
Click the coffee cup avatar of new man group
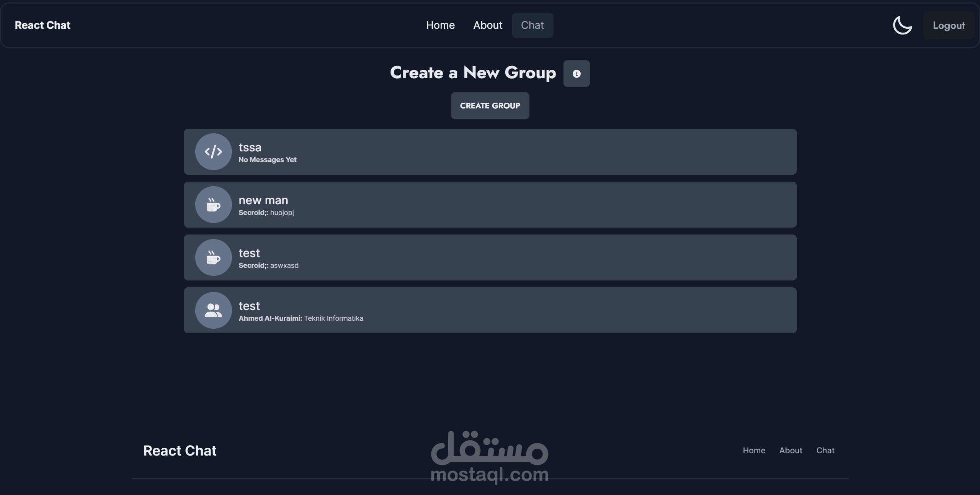click(213, 205)
